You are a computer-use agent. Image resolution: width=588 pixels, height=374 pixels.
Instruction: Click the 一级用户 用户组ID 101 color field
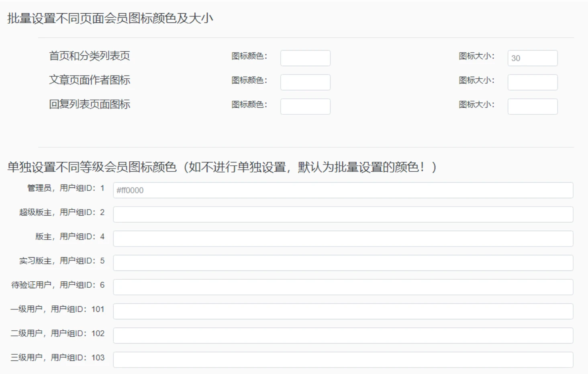[343, 310]
